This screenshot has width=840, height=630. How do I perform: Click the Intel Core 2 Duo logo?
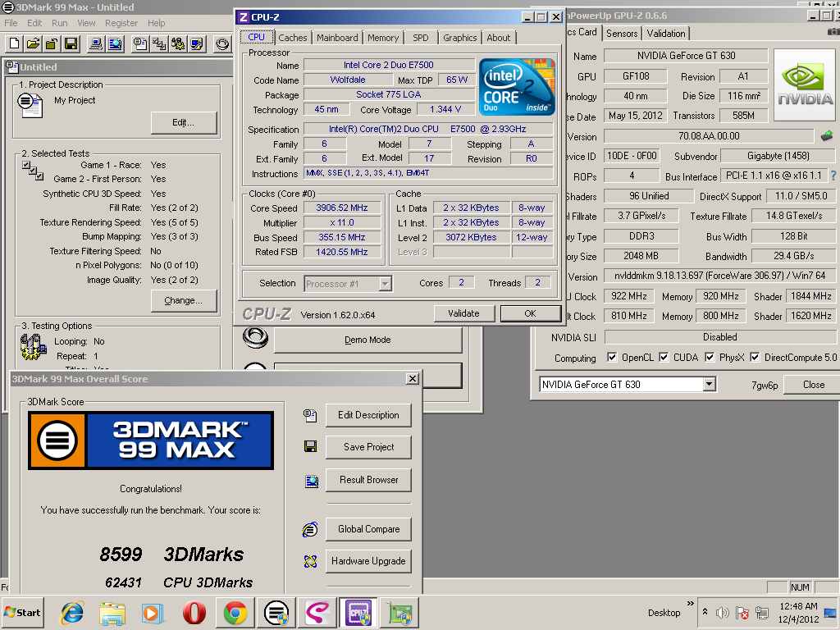point(517,87)
